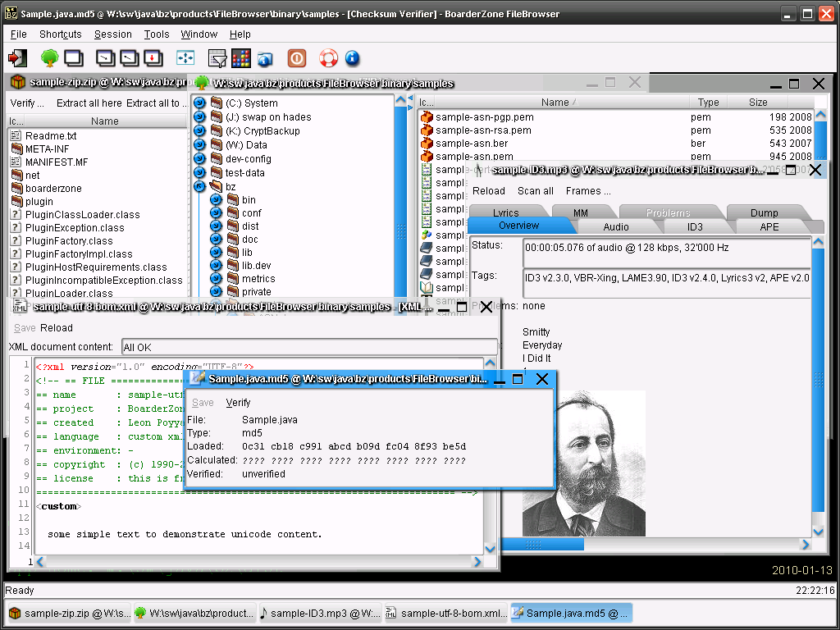The width and height of the screenshot is (840, 630).
Task: Click the exit door toolbar icon
Action: pyautogui.click(x=18, y=58)
